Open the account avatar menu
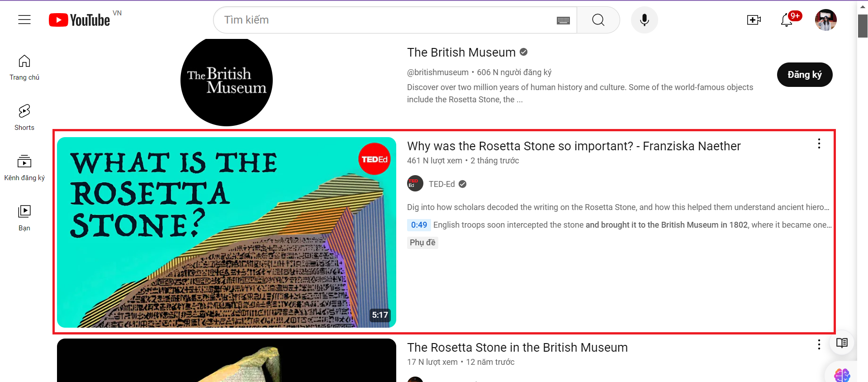This screenshot has height=382, width=868. [x=825, y=20]
